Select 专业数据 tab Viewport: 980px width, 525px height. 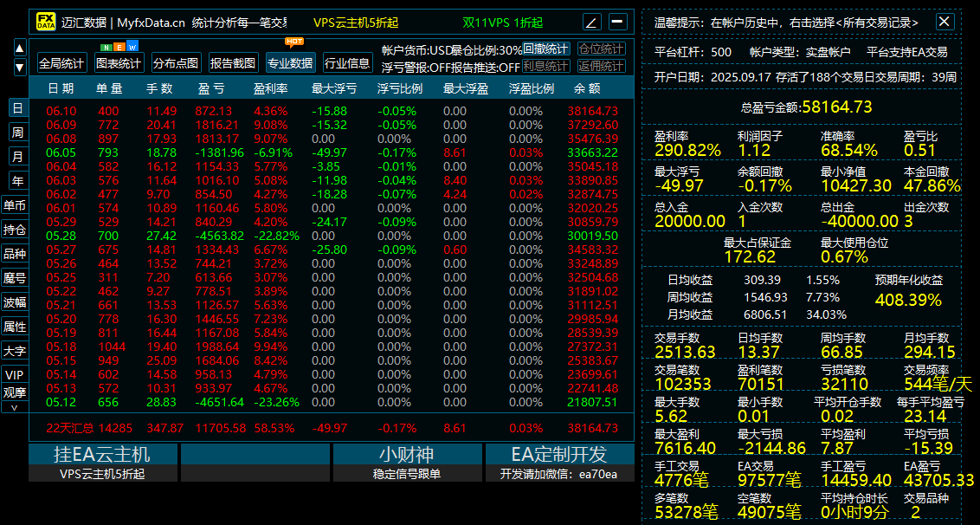point(291,62)
